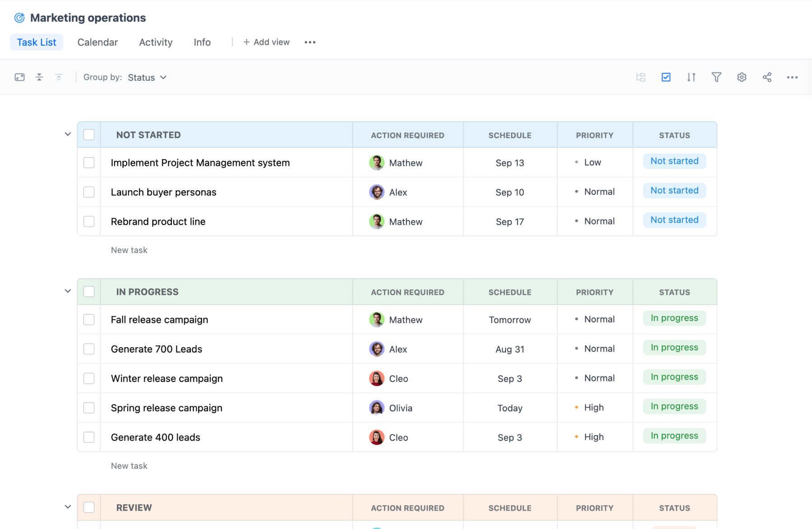Check the Launch buyer personas task checkbox
This screenshot has height=529, width=812.
click(89, 192)
